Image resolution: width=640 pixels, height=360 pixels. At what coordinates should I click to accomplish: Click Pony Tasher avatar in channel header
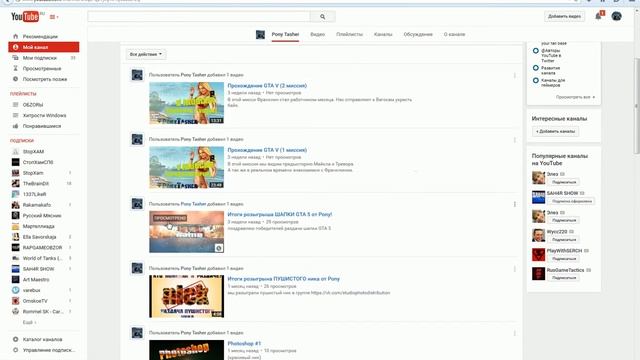[260, 35]
